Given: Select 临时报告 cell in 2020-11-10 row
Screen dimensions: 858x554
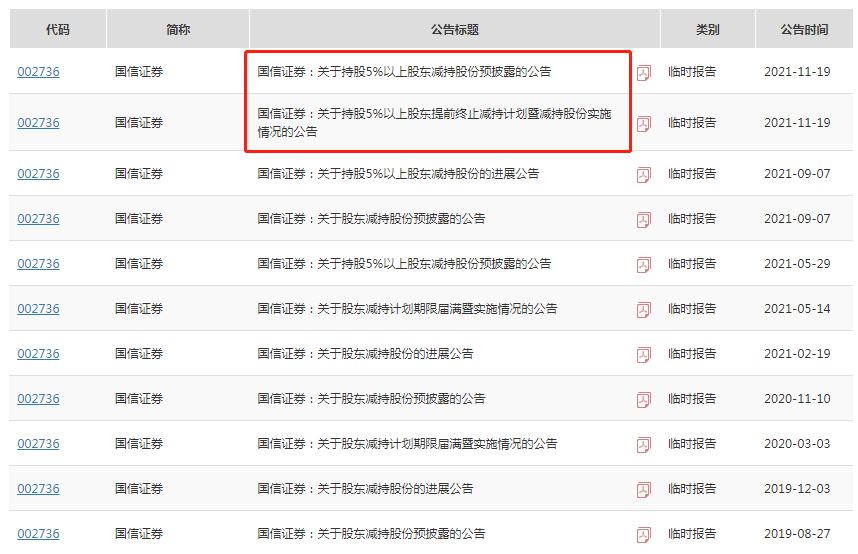Looking at the screenshot, I should (x=692, y=399).
